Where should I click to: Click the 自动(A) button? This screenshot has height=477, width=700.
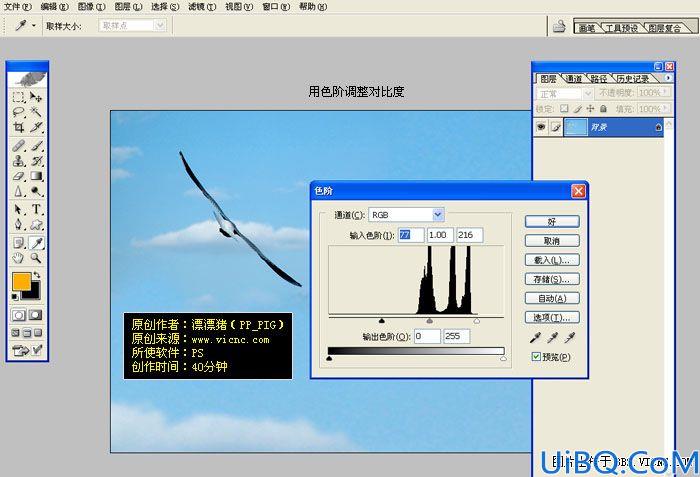coord(552,298)
